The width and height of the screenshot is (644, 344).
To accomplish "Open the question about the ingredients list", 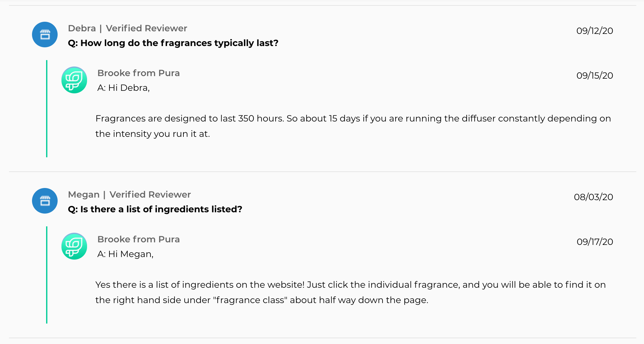I will (x=155, y=209).
